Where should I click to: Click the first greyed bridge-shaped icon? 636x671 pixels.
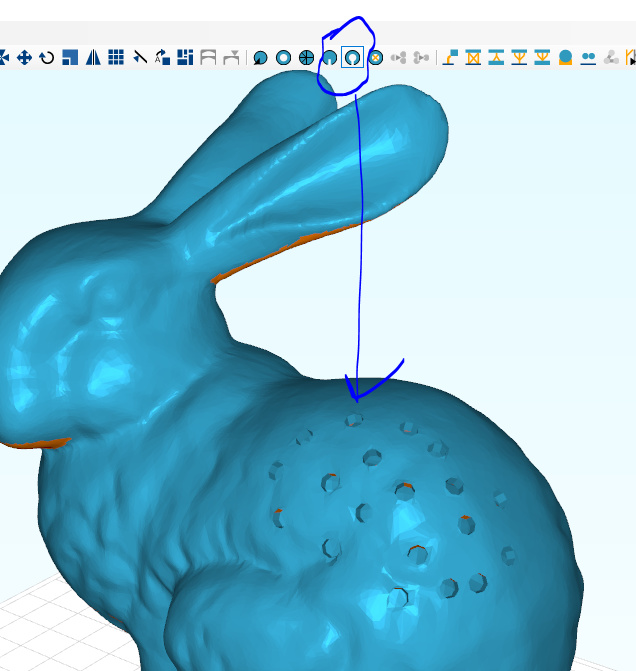coord(208,57)
